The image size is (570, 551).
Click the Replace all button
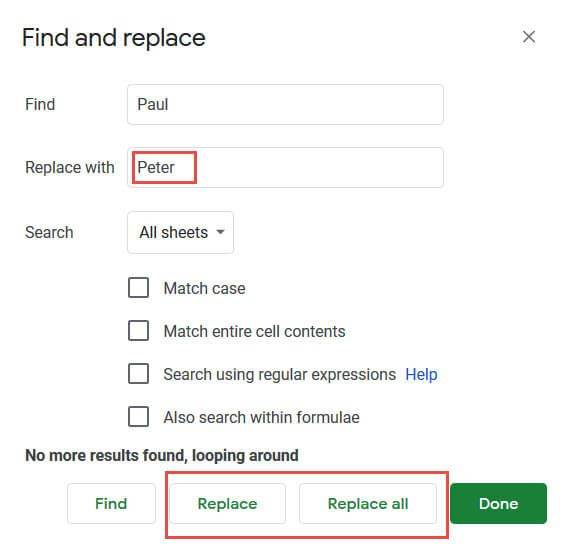pos(368,503)
